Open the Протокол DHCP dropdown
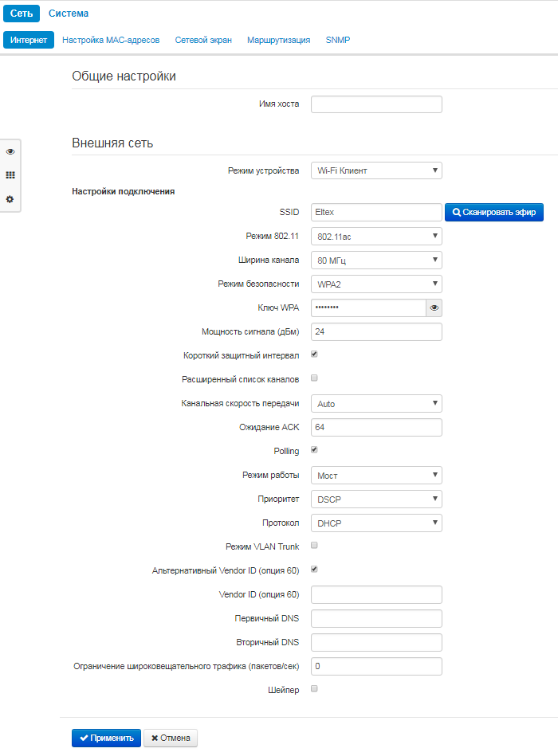 (376, 523)
